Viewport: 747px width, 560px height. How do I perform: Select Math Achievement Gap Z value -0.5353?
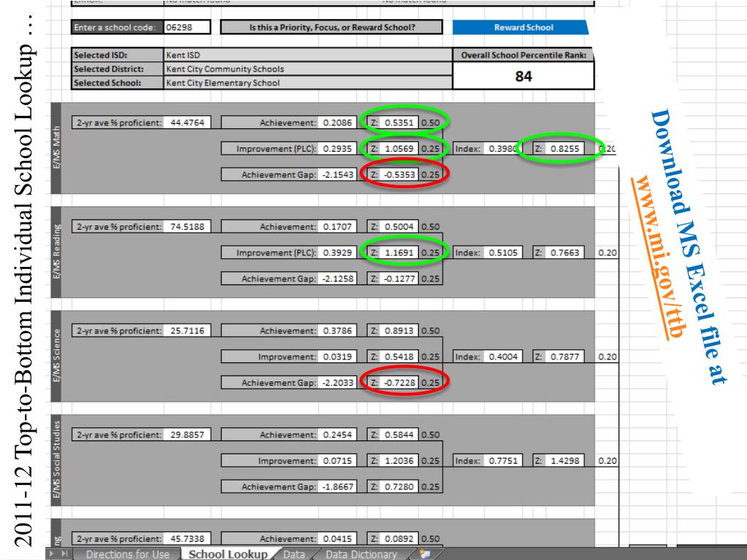click(399, 175)
